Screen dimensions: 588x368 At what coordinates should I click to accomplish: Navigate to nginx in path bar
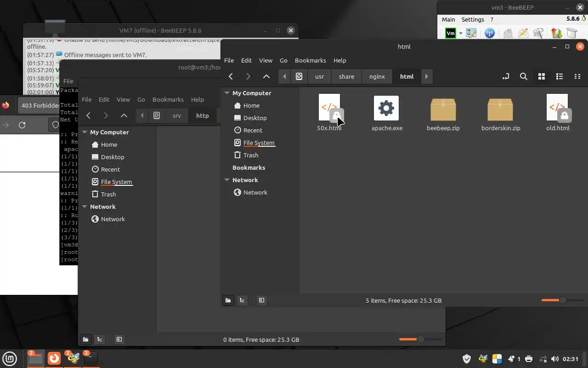click(377, 76)
